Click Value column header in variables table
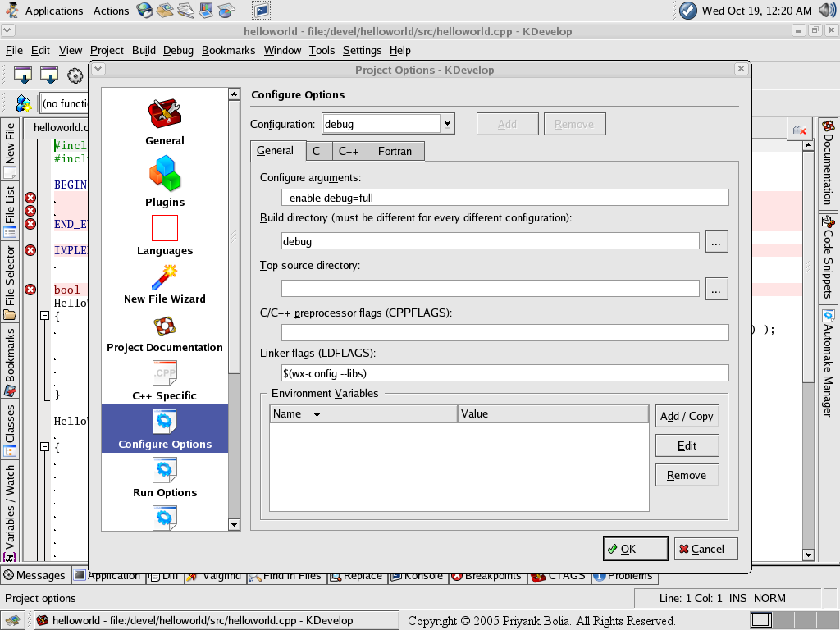The image size is (840, 630). (554, 414)
